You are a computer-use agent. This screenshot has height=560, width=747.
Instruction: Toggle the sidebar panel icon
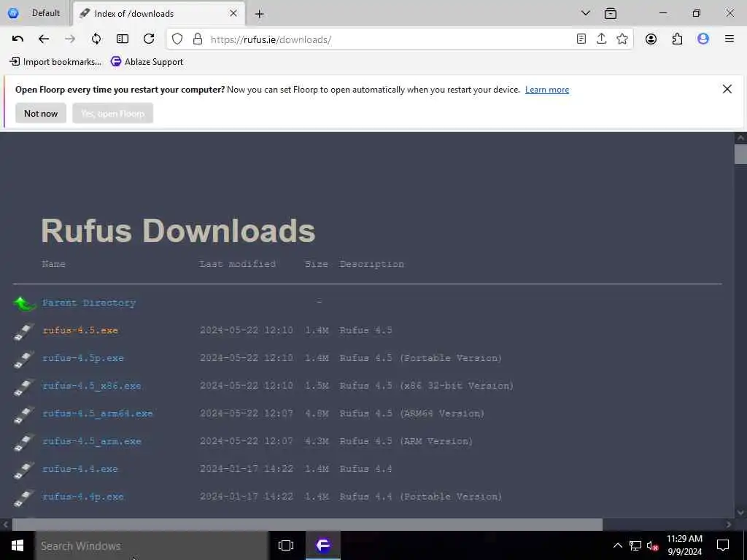[x=123, y=39]
